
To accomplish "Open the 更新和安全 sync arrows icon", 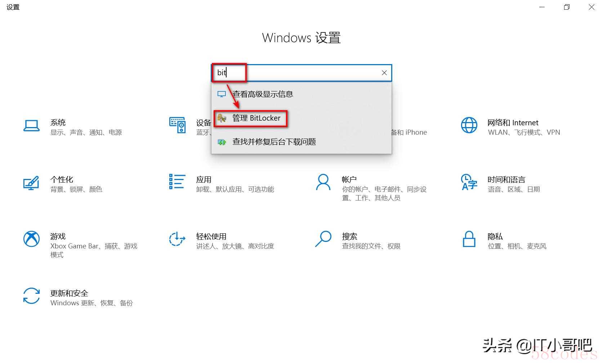I will [31, 296].
